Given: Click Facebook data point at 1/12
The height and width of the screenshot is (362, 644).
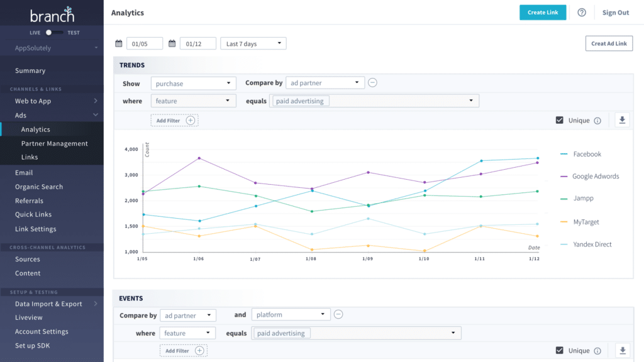Looking at the screenshot, I should pyautogui.click(x=538, y=158).
